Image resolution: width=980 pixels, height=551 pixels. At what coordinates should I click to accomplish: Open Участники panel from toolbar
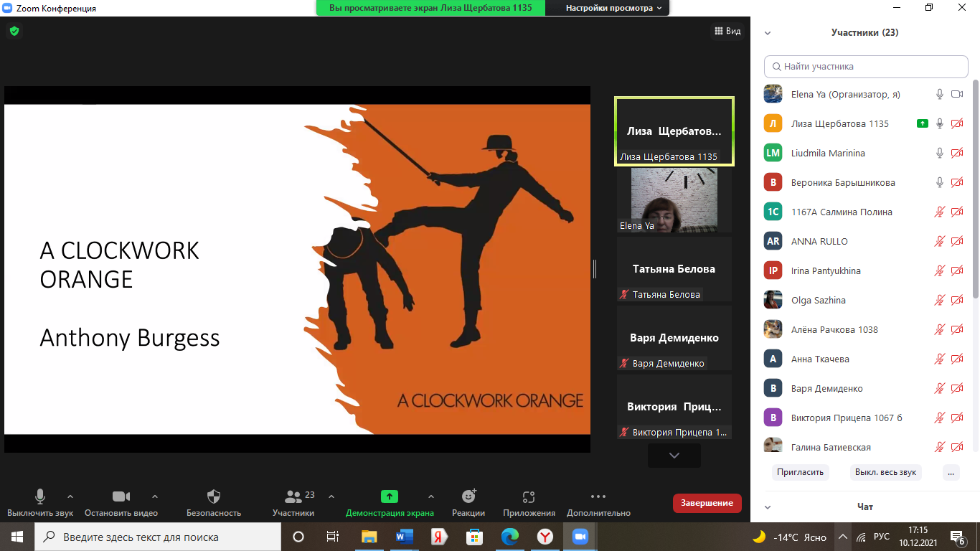[293, 503]
